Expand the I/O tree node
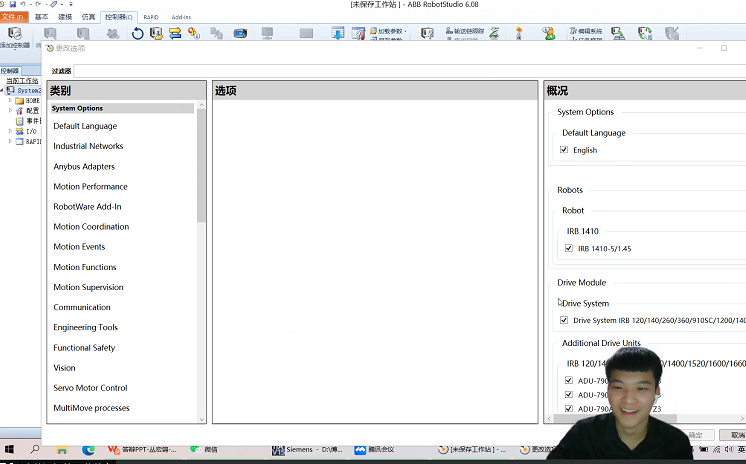746x464 pixels. (10, 131)
